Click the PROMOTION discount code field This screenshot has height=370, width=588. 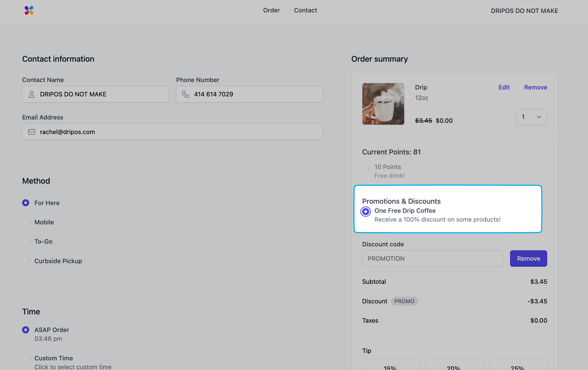tap(432, 259)
